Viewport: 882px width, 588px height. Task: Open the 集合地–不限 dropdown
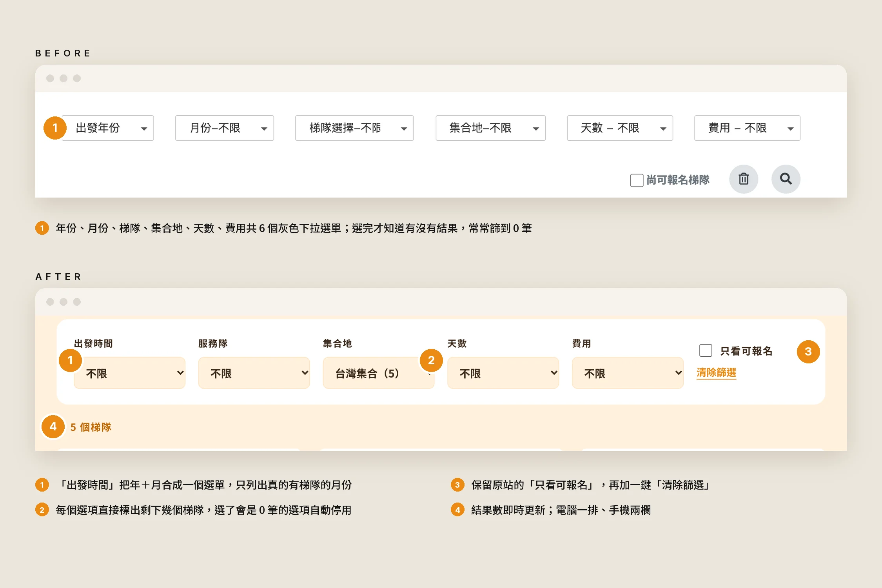point(491,128)
